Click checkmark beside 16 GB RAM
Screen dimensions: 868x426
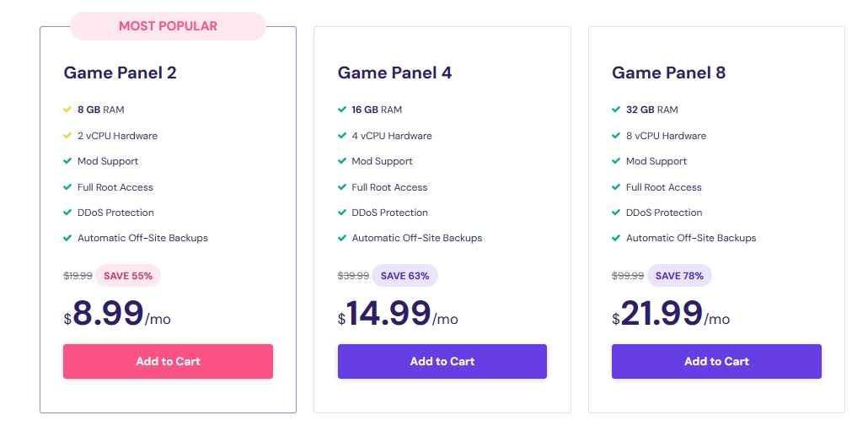tap(342, 110)
